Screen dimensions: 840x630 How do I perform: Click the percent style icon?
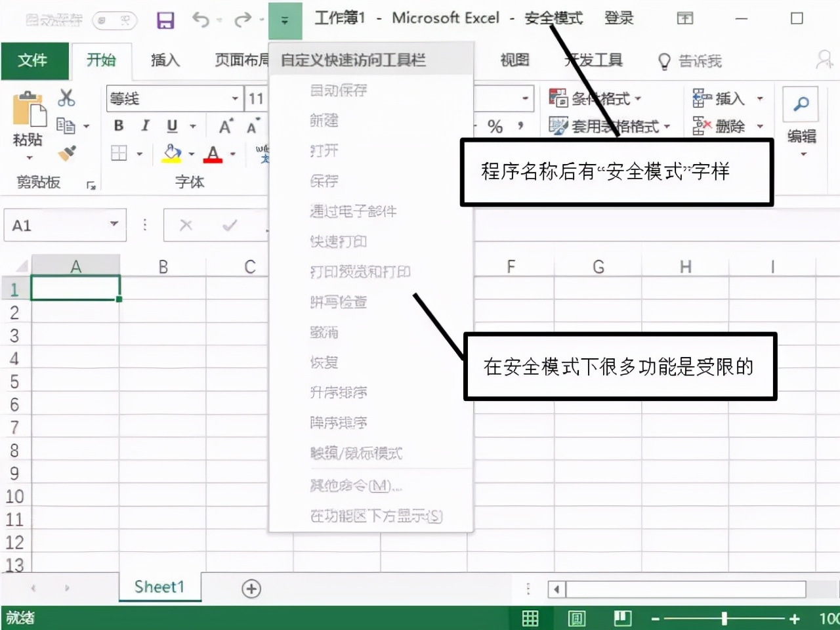pyautogui.click(x=495, y=126)
